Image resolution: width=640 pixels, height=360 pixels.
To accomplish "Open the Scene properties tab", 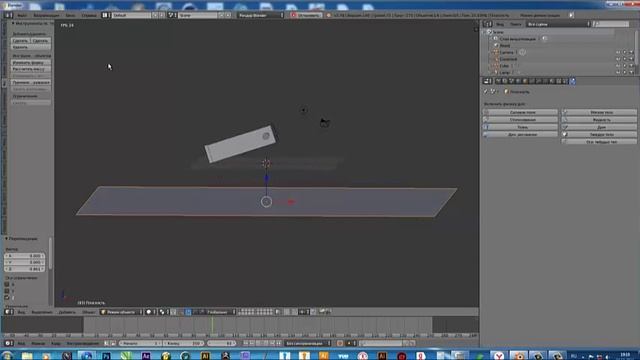I will pyautogui.click(x=511, y=81).
